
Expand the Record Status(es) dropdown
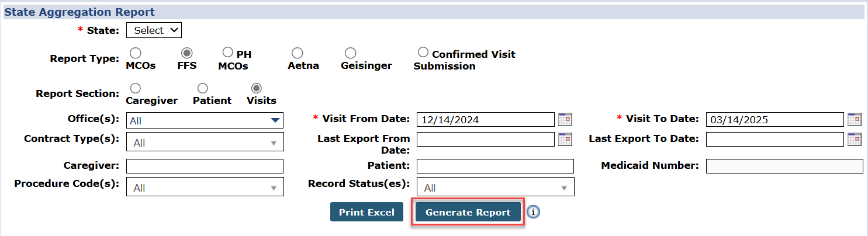(495, 188)
